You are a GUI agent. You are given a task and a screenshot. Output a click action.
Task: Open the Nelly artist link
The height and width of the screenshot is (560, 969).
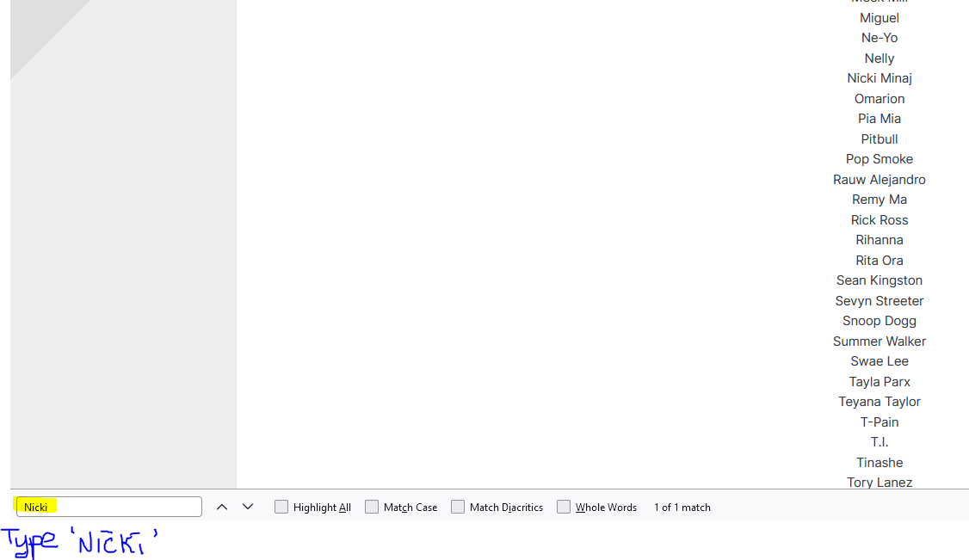[880, 58]
